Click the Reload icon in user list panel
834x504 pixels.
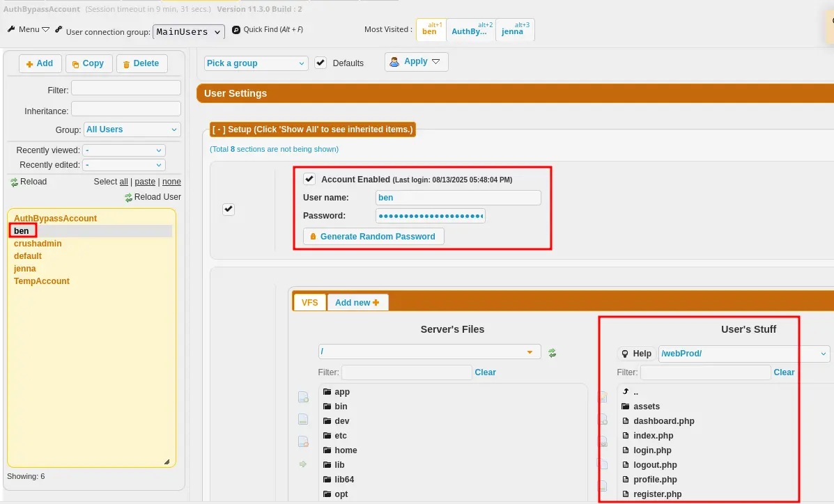(15, 182)
